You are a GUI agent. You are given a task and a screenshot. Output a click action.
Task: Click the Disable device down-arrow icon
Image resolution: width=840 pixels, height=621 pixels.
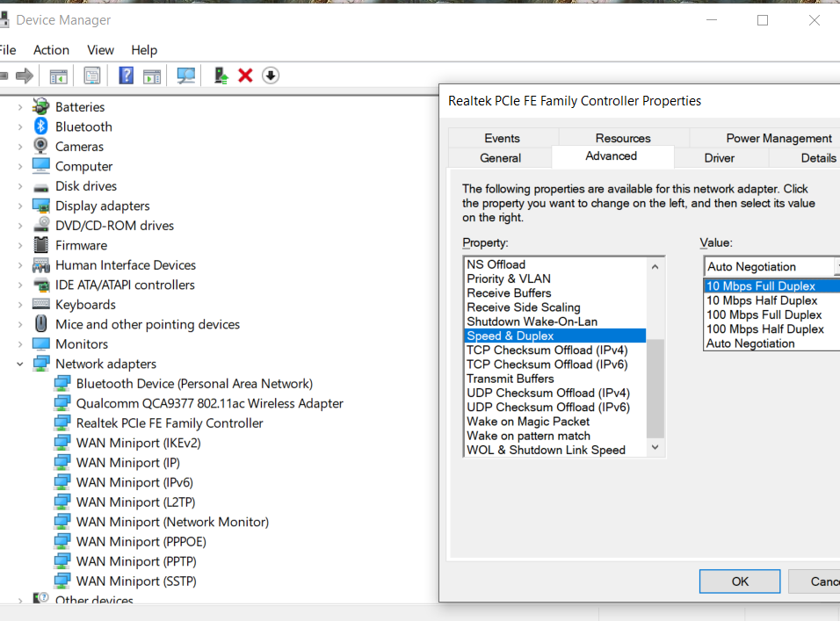271,76
